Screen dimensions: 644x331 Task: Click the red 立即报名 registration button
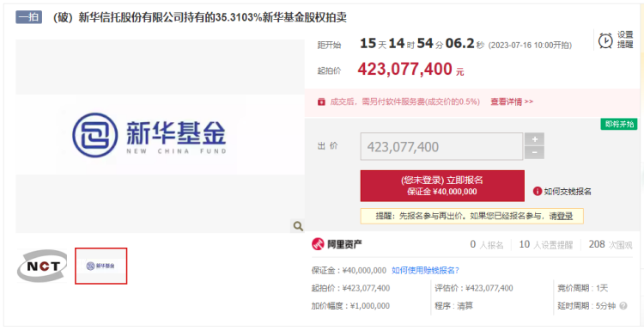[x=442, y=186]
